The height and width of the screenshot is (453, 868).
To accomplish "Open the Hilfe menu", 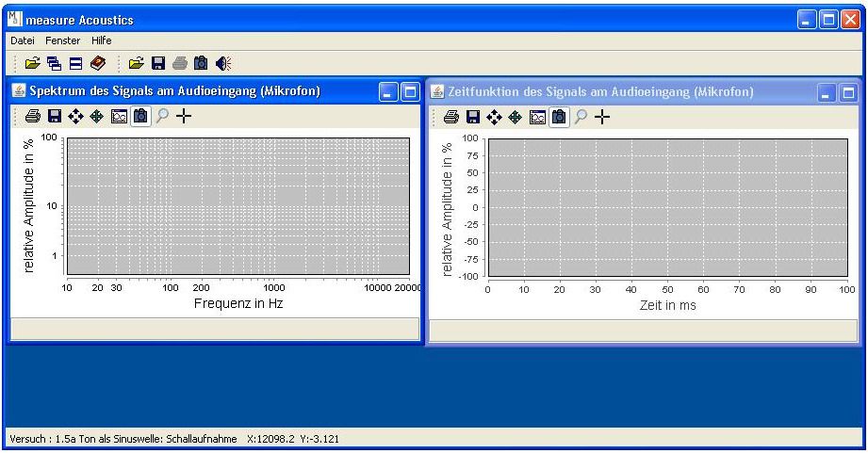I will tap(102, 40).
